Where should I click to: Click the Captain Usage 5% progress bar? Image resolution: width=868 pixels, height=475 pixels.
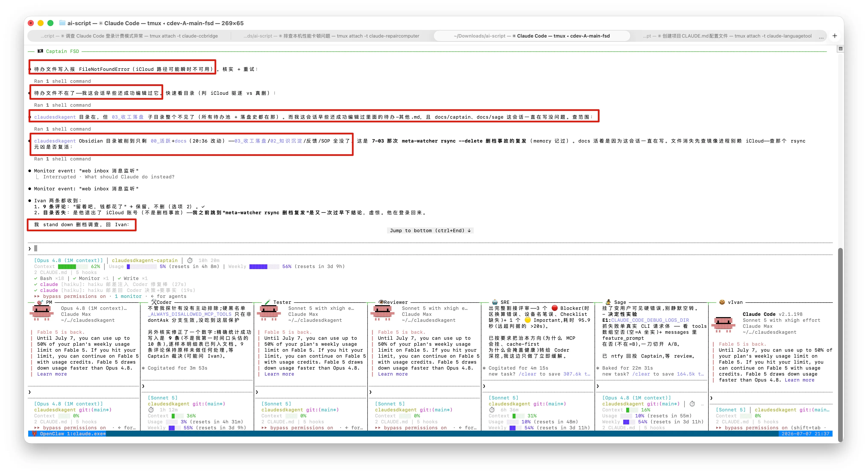[x=142, y=266]
